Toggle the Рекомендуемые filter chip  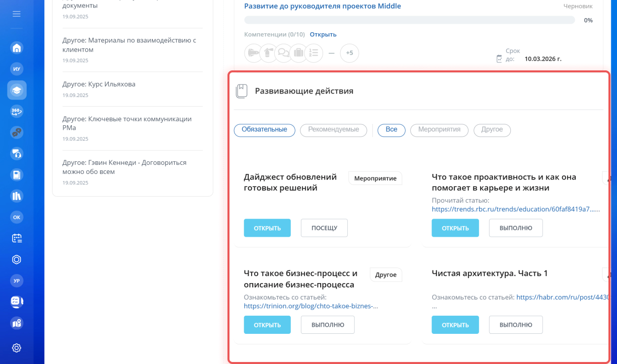[334, 130]
